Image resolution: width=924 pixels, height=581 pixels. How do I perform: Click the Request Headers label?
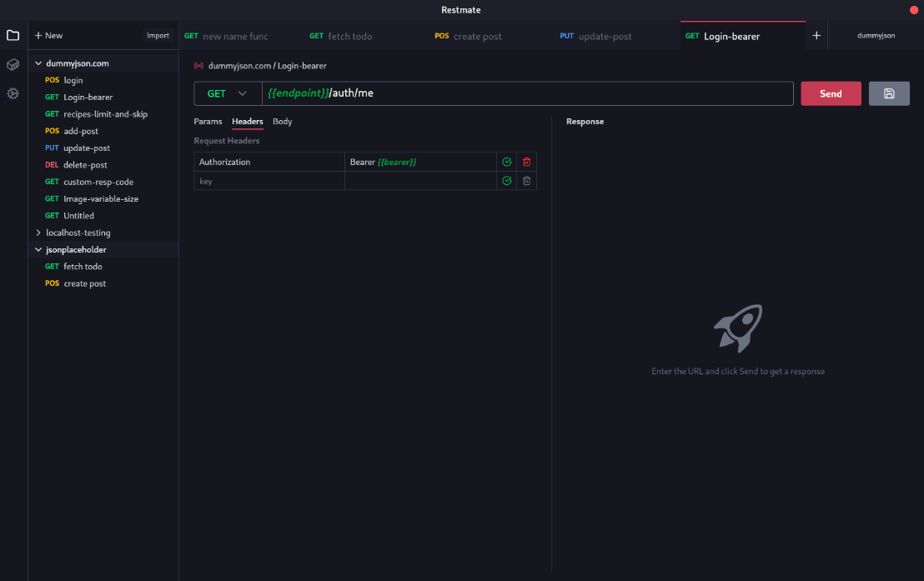click(226, 141)
